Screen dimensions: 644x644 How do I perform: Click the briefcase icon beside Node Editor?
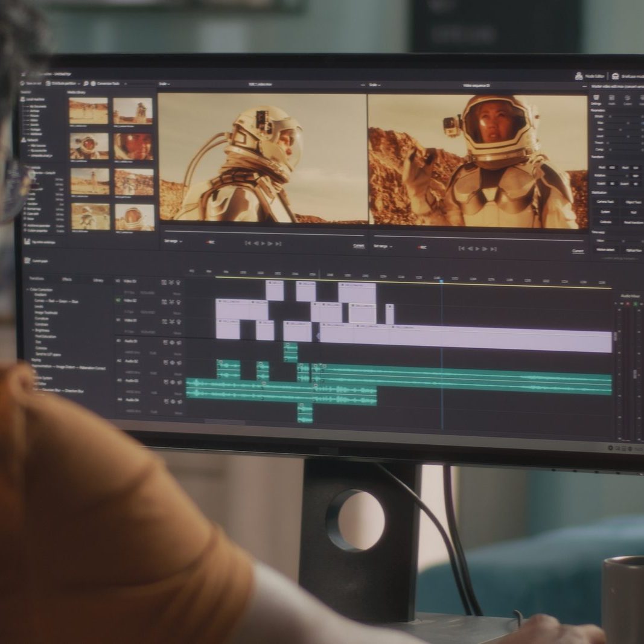click(615, 77)
